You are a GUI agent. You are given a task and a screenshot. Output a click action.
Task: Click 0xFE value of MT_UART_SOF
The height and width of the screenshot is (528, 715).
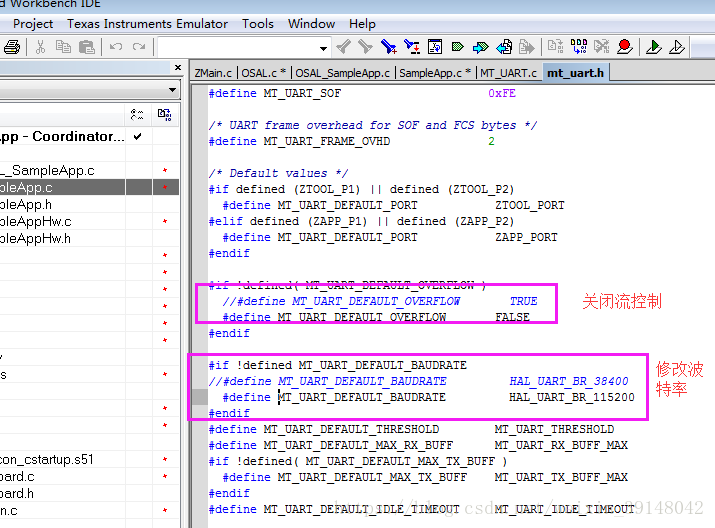click(x=502, y=93)
